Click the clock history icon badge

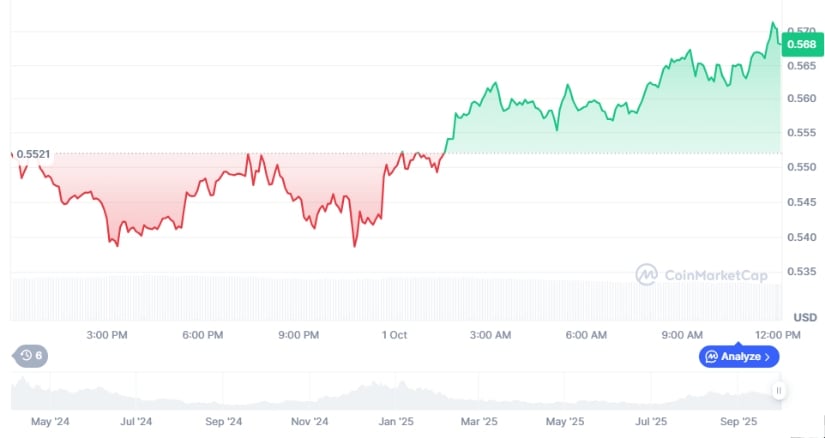point(24,355)
